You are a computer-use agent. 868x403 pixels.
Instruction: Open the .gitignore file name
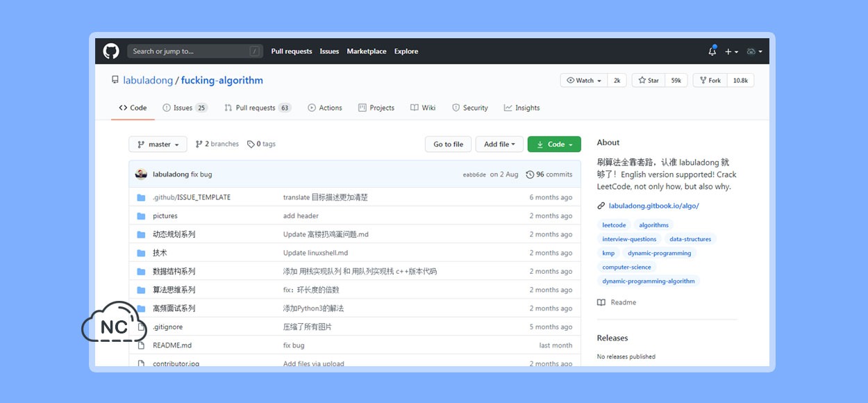[x=168, y=327]
